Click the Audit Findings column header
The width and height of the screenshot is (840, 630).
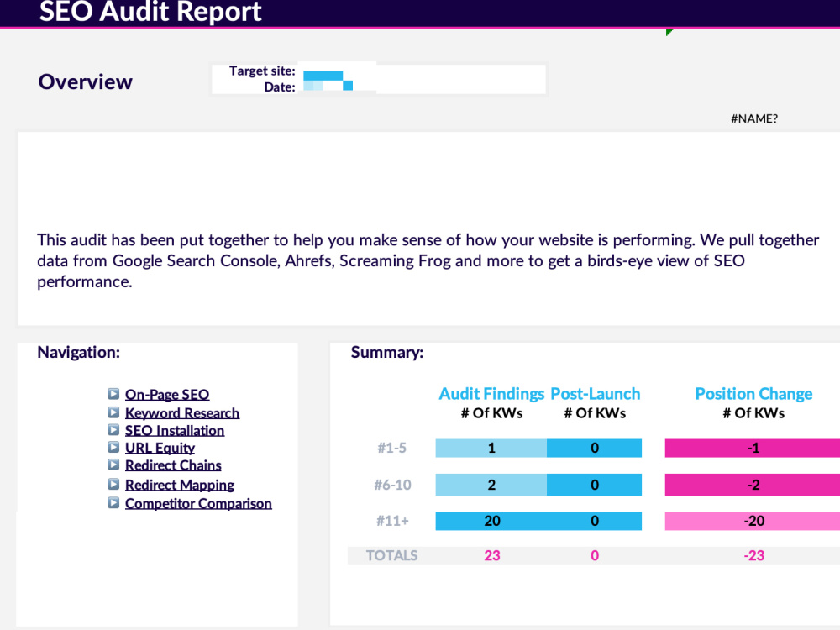pyautogui.click(x=491, y=394)
